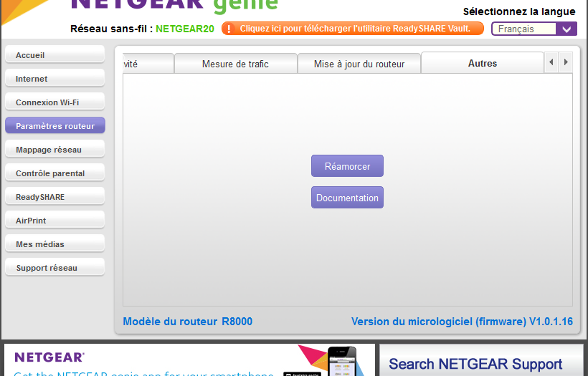Click the exclamation icon in the orange banner

[229, 29]
